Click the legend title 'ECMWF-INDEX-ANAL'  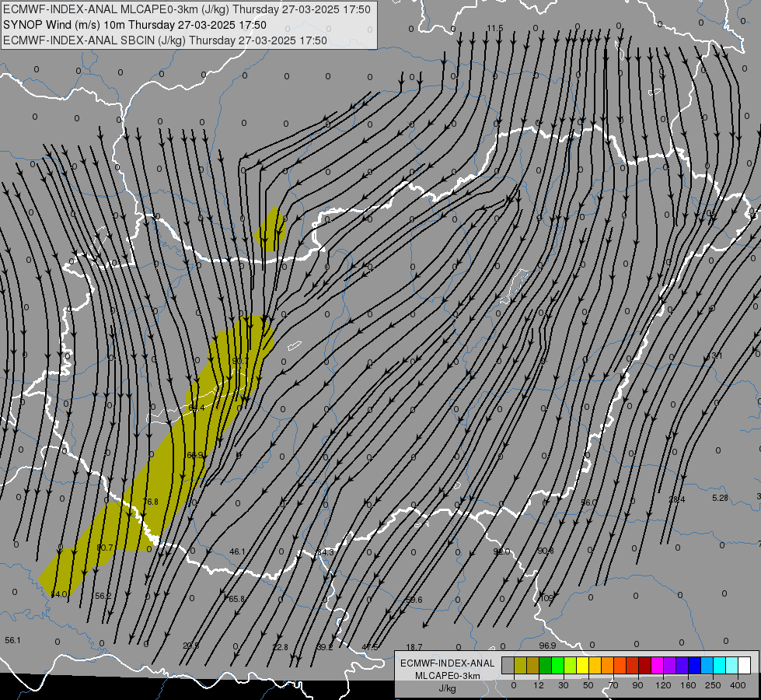click(x=448, y=663)
